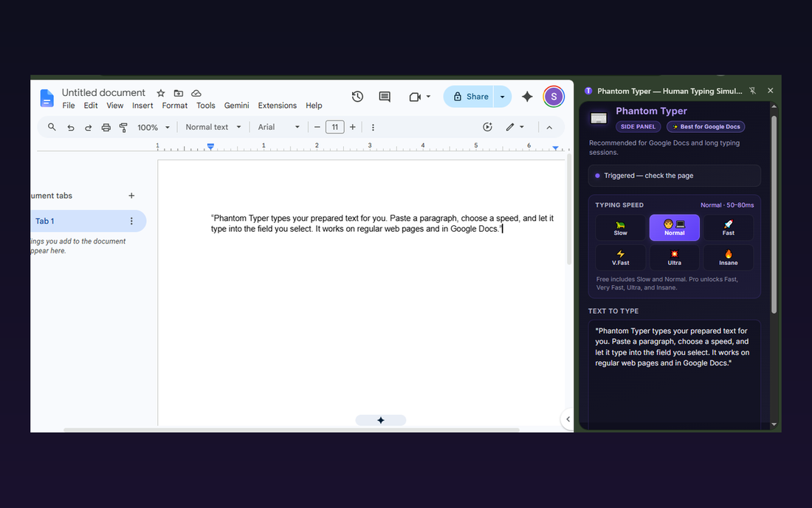The image size is (812, 508).
Task: Open the Extensions menu
Action: coord(278,106)
